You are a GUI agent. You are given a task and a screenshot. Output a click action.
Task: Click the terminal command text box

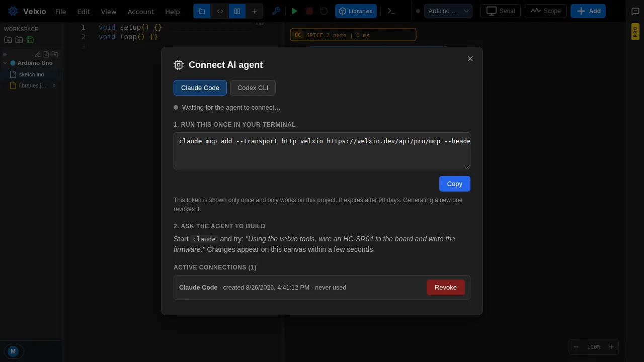click(322, 151)
